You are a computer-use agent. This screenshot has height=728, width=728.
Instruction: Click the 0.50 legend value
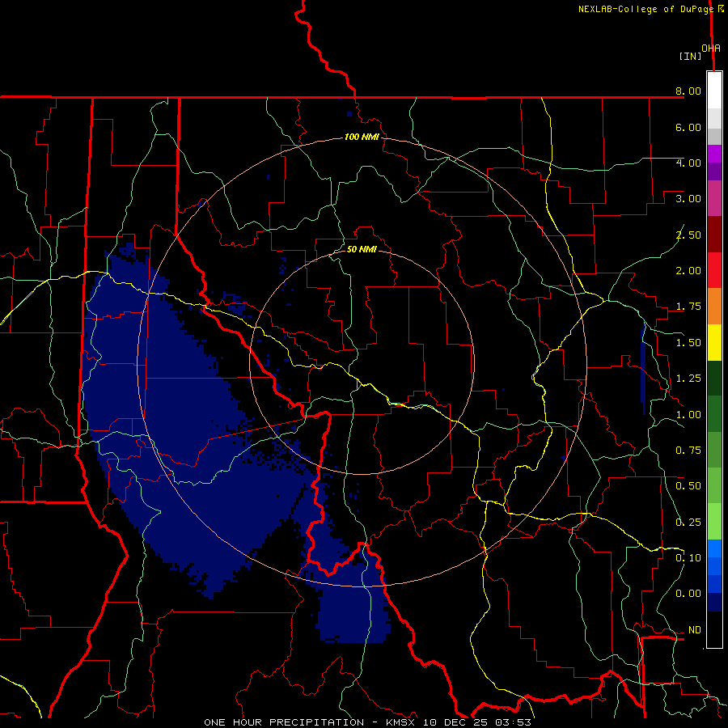[x=688, y=486]
